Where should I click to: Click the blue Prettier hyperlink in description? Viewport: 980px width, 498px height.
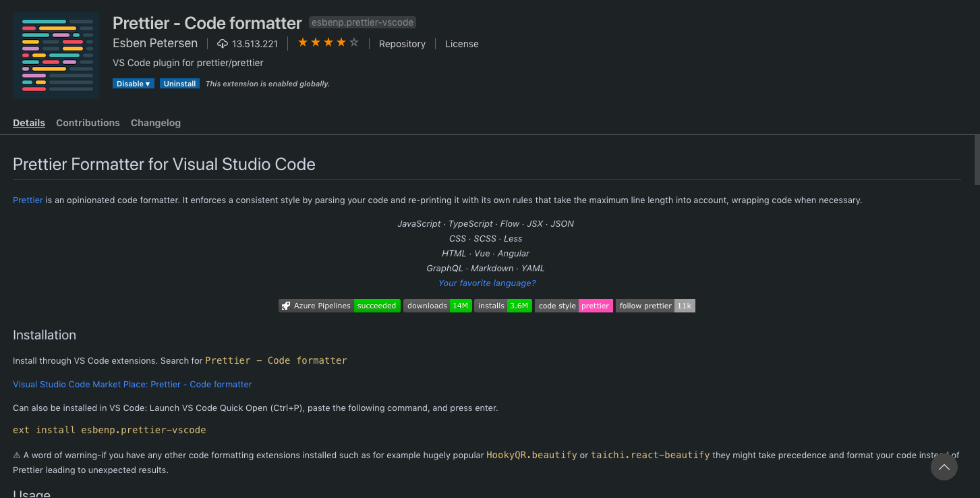click(28, 200)
